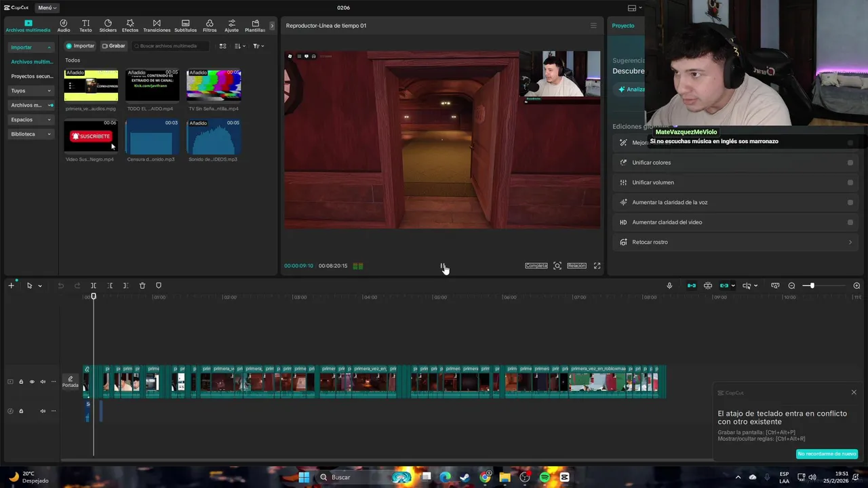
Task: Zoom out timeline with minus icon
Action: click(x=791, y=285)
